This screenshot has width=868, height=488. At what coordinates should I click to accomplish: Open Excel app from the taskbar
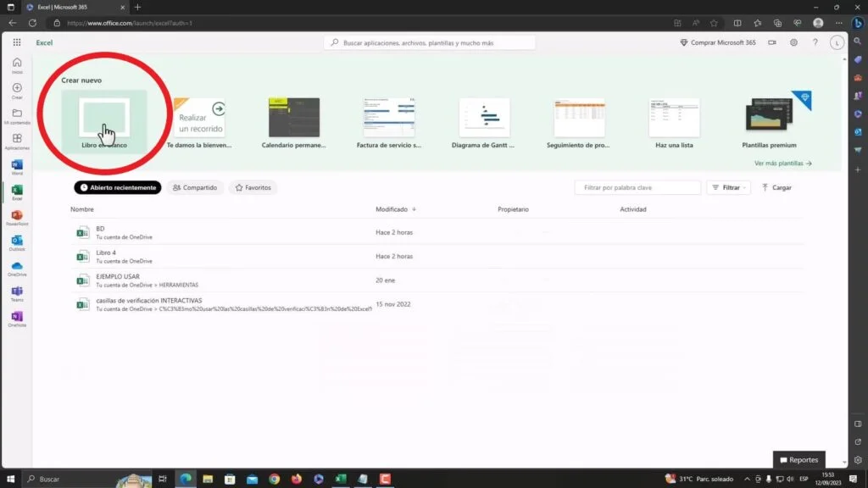[341, 479]
